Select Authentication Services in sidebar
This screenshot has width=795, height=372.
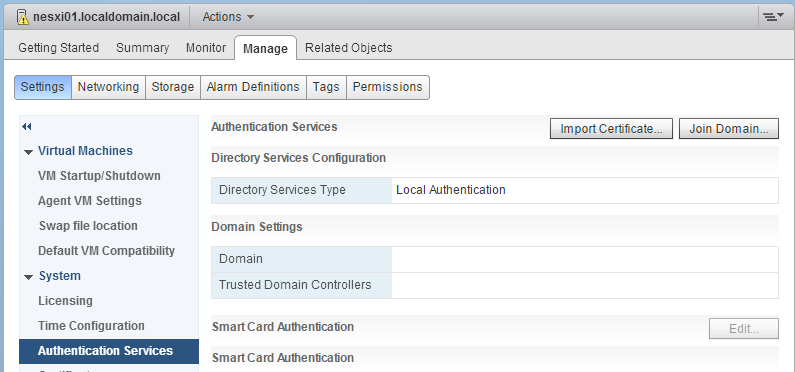tap(109, 351)
